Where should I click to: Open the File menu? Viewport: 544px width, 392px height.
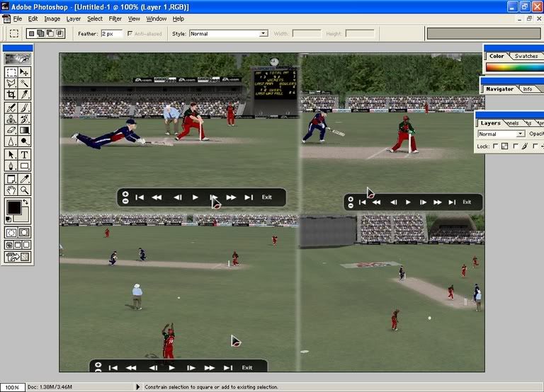coord(17,18)
